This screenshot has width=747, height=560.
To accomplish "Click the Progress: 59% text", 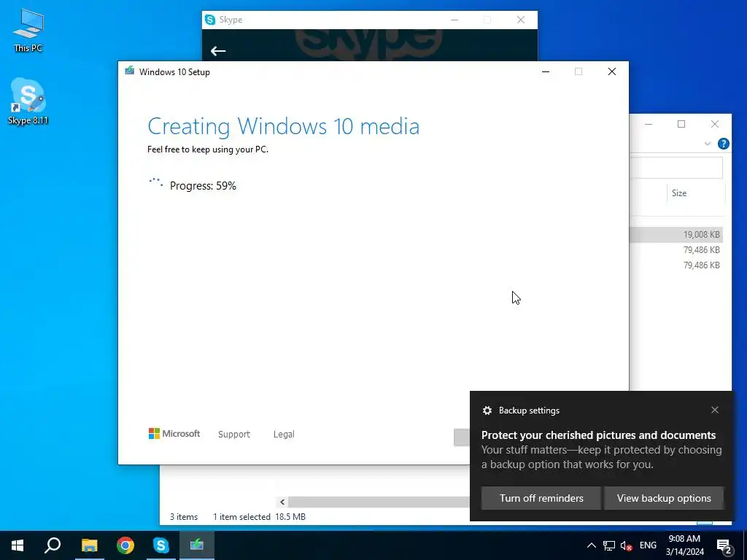I will 203,186.
